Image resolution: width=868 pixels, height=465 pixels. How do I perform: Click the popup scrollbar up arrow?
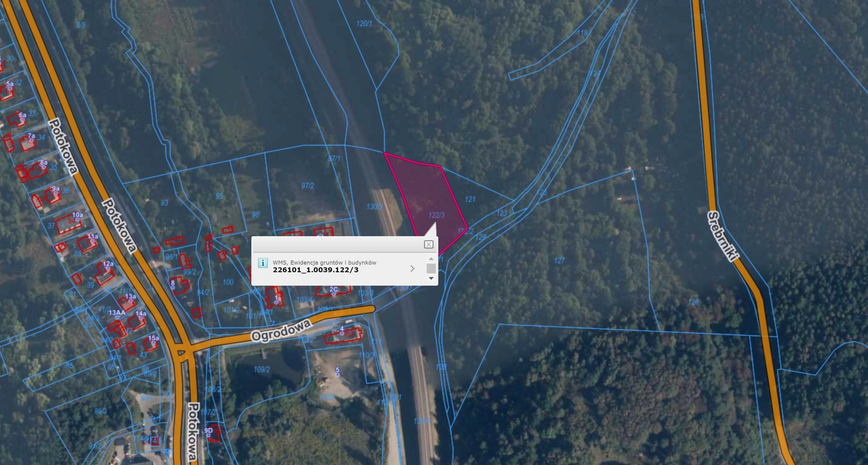point(431,259)
